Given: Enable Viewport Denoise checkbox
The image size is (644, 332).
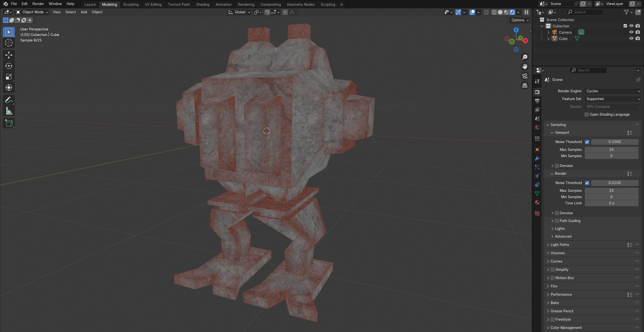Looking at the screenshot, I should tap(557, 166).
